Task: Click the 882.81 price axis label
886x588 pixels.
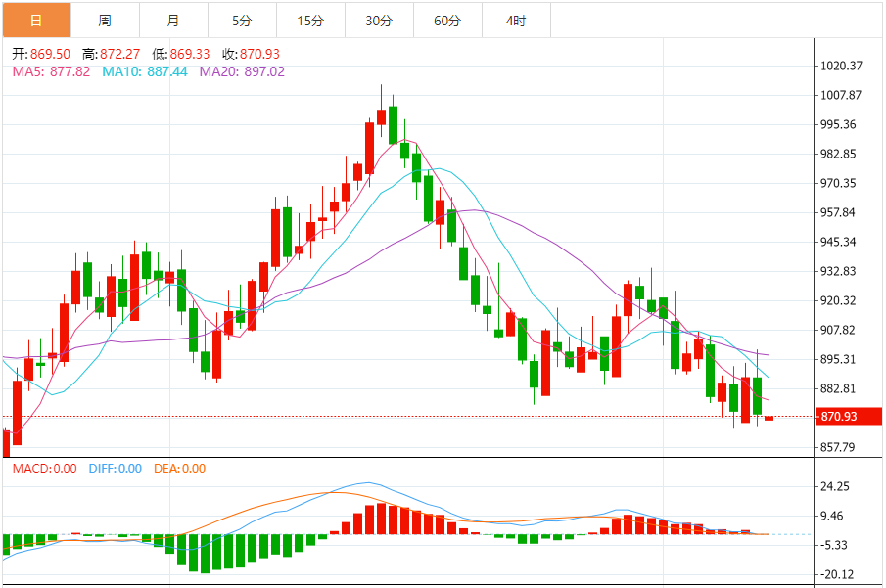Action: 839,388
